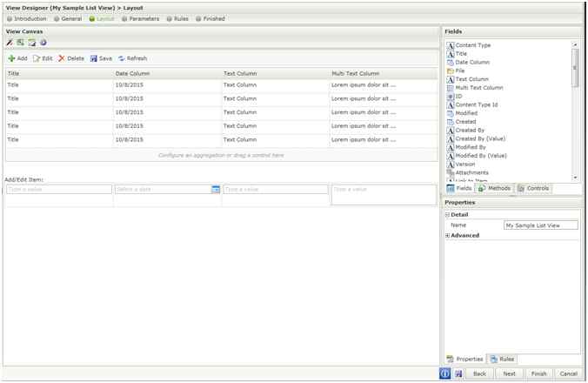Select the Date Column field in Fields list

[x=468, y=63]
